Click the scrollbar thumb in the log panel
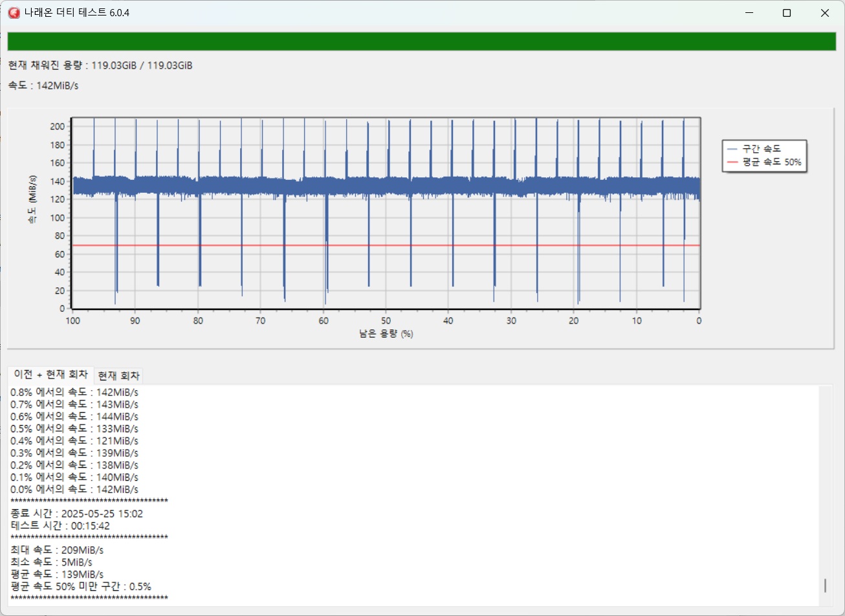 824,585
